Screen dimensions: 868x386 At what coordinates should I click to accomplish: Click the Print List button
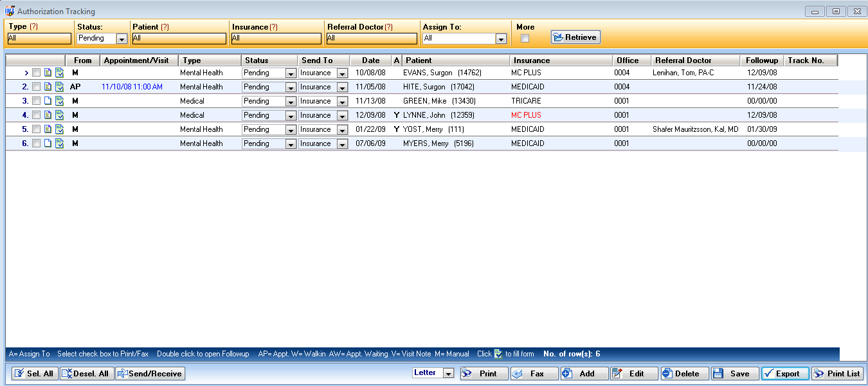(x=837, y=373)
